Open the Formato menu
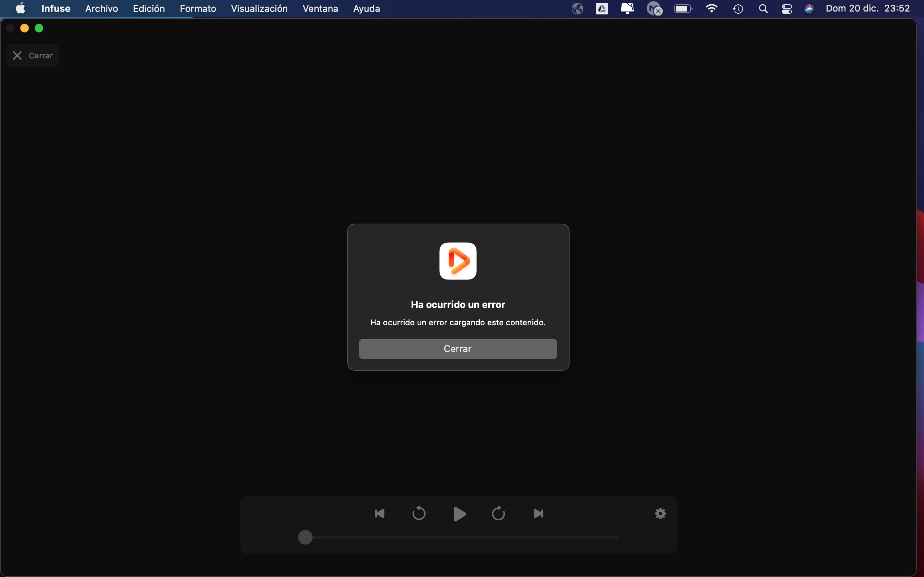Image resolution: width=924 pixels, height=577 pixels. click(x=198, y=8)
